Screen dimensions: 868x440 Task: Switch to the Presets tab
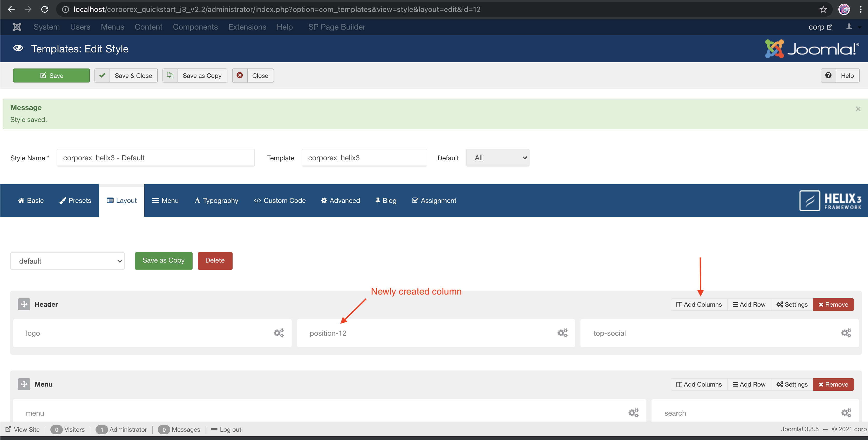pos(75,201)
